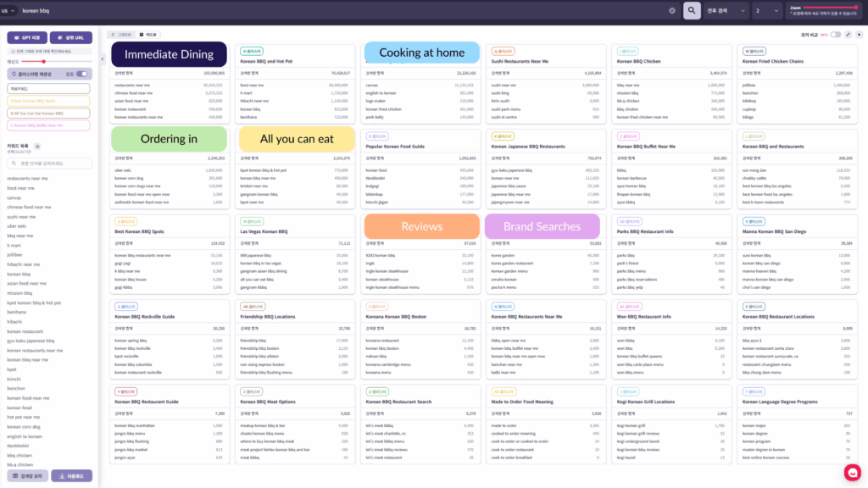Viewport: 868px width, 488px height.
Task: Click 'kpot korean bbq & hot pot' in keyword list
Action: point(34,302)
